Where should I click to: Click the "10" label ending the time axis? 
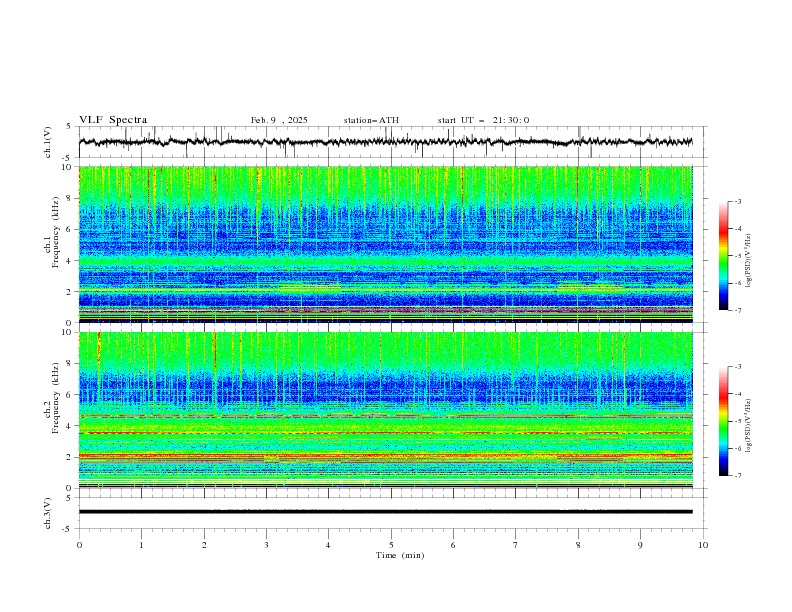point(703,545)
